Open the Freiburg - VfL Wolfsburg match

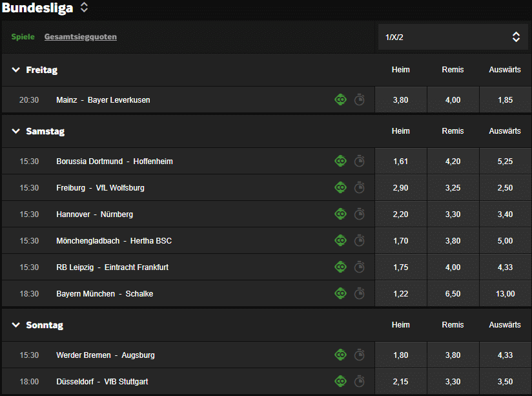click(101, 188)
